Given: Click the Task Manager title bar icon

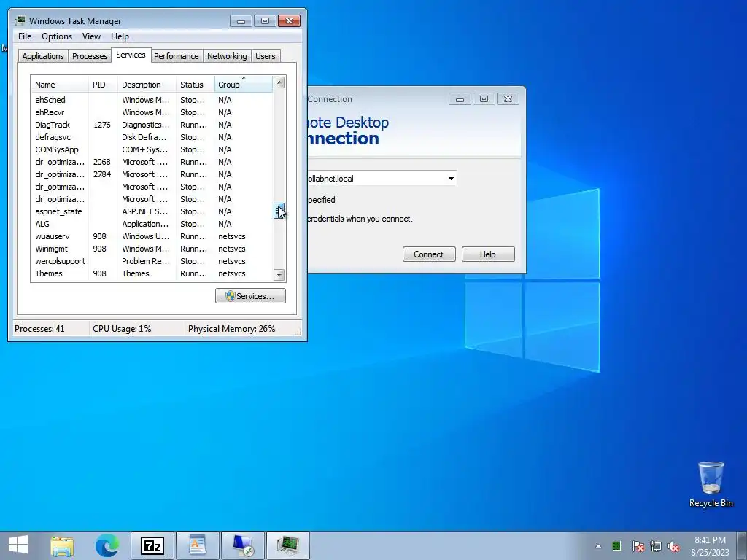Looking at the screenshot, I should [20, 20].
